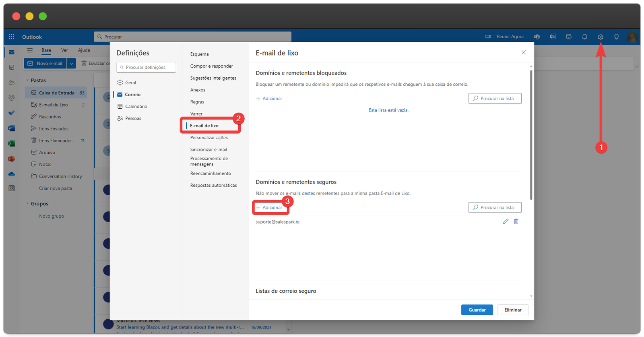Open the app launcher grid icon

(12, 37)
